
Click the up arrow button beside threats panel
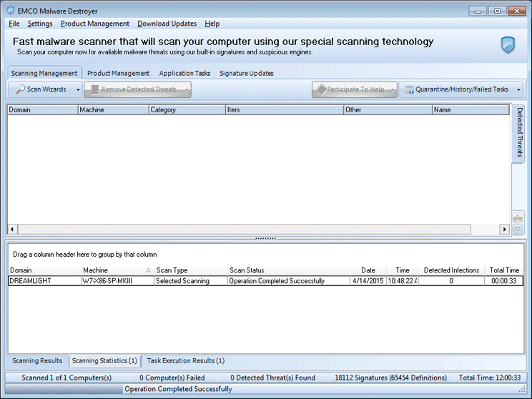tap(518, 217)
